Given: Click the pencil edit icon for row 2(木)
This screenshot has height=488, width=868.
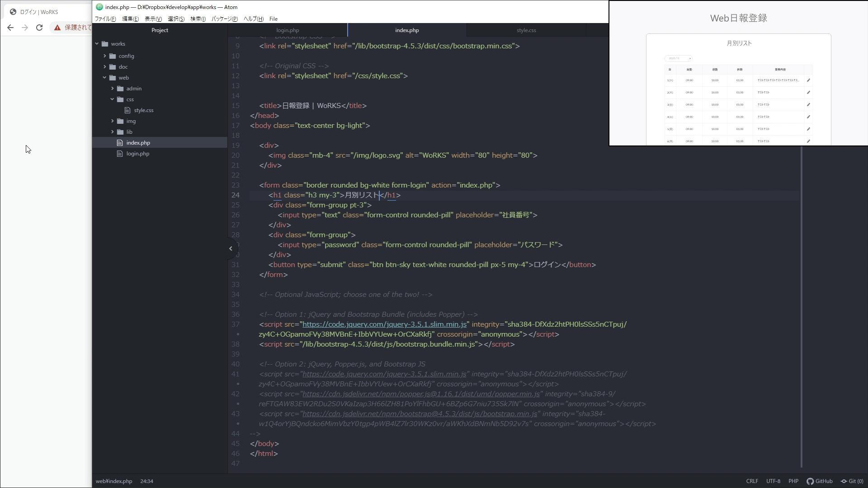Looking at the screenshot, I should click(808, 93).
